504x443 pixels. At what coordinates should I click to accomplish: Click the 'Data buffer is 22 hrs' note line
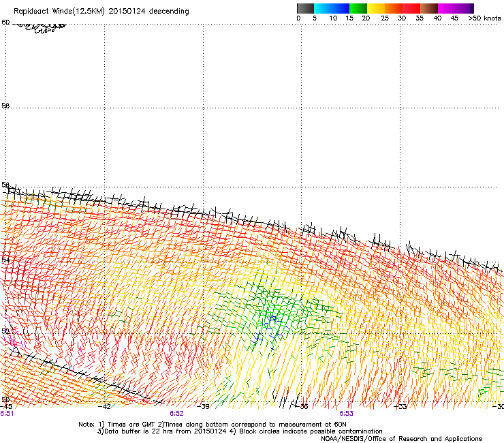pos(240,431)
